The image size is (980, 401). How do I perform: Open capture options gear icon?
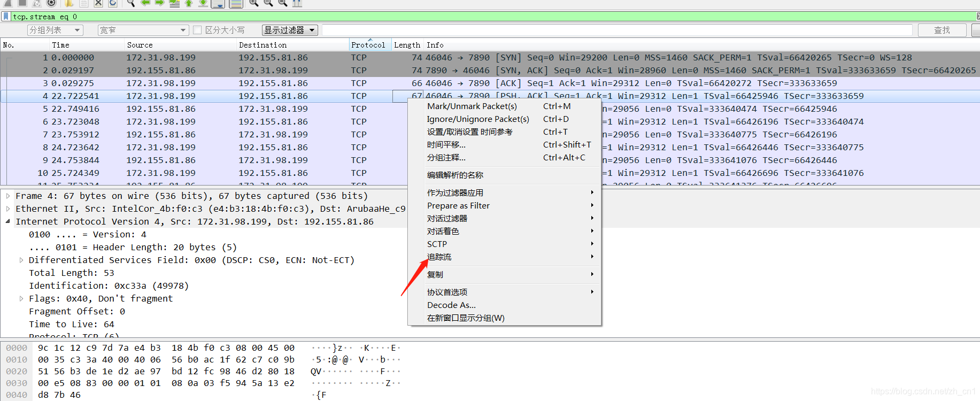pyautogui.click(x=51, y=3)
